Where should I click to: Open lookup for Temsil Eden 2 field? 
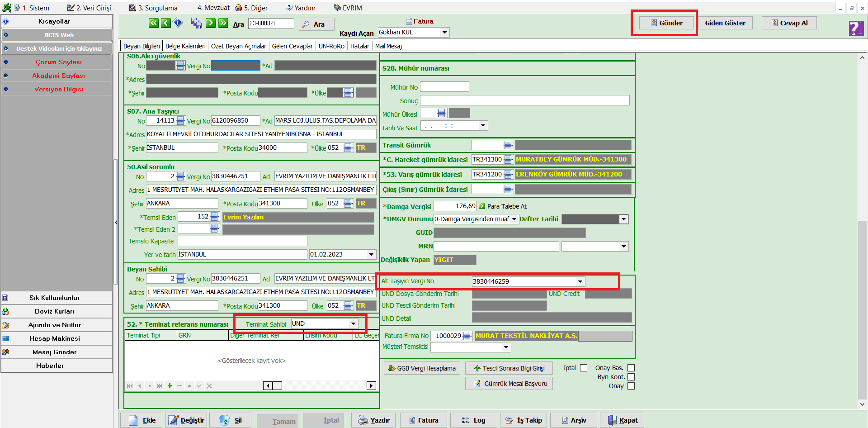pos(214,229)
